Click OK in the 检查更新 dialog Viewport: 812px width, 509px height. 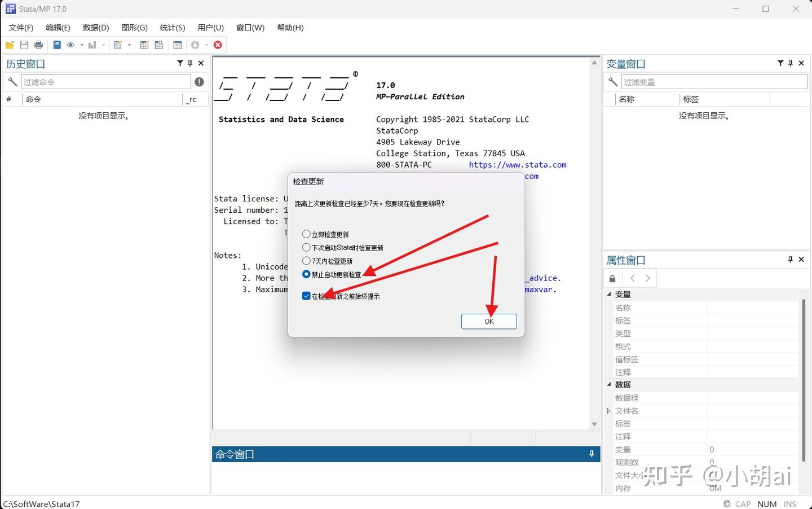click(x=489, y=321)
